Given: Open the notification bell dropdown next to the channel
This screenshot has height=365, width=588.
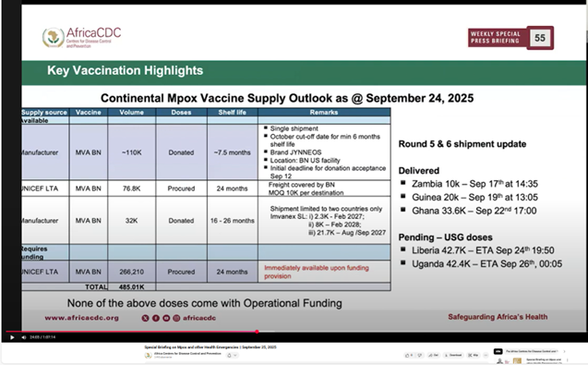Looking at the screenshot, I should coord(232,355).
